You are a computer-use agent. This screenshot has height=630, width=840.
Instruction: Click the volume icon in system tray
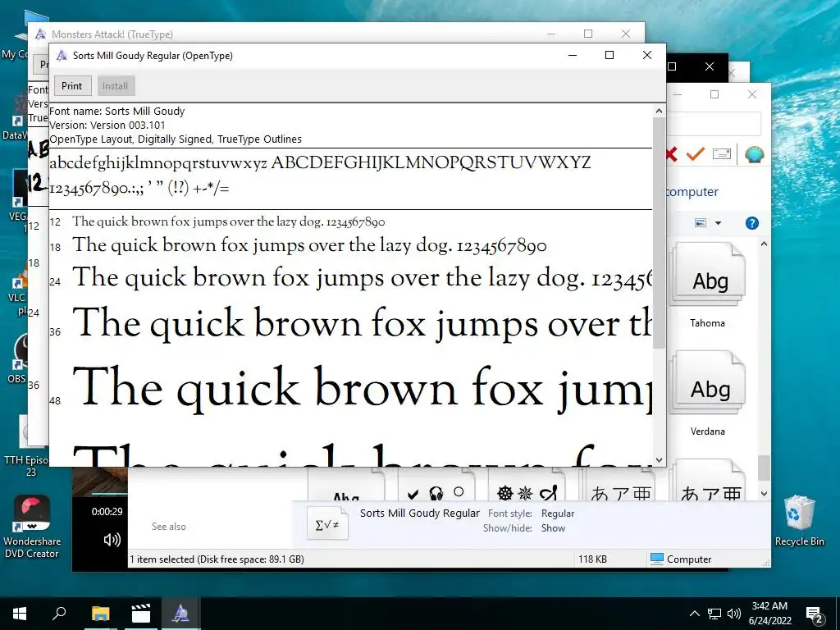tap(734, 614)
